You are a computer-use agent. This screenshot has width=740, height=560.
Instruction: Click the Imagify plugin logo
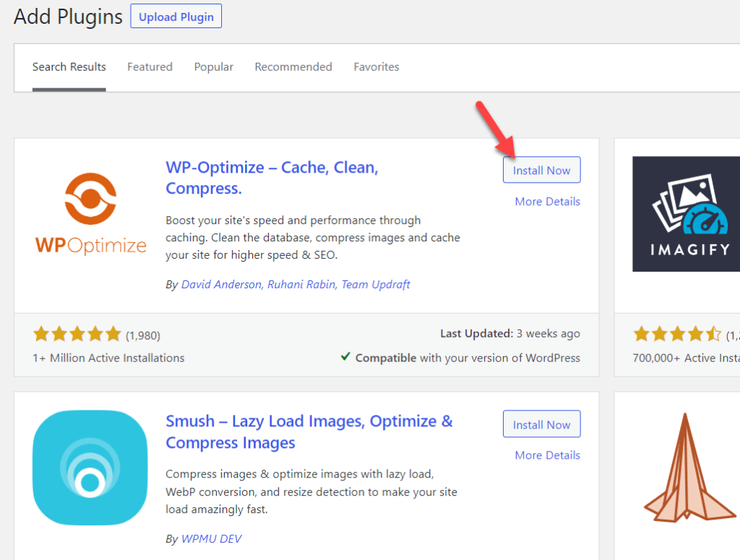687,214
